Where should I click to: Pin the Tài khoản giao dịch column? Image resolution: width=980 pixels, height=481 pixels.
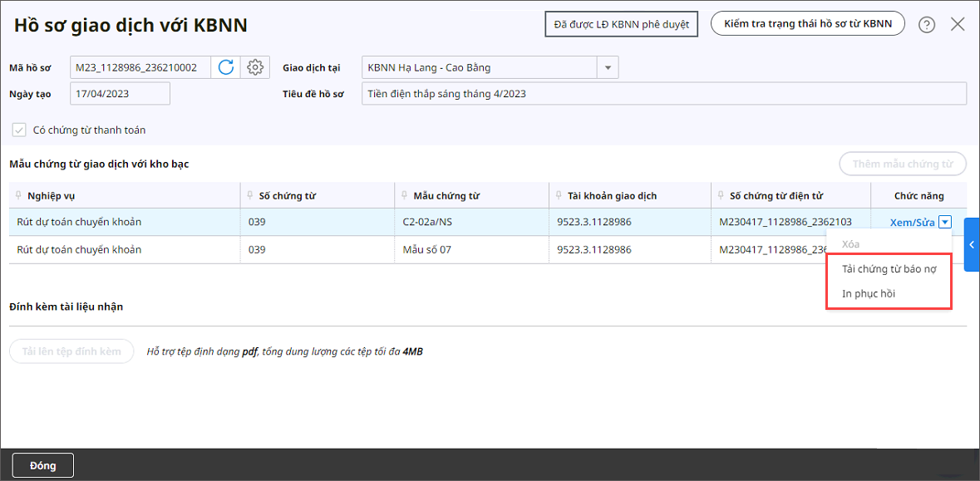[x=559, y=196]
